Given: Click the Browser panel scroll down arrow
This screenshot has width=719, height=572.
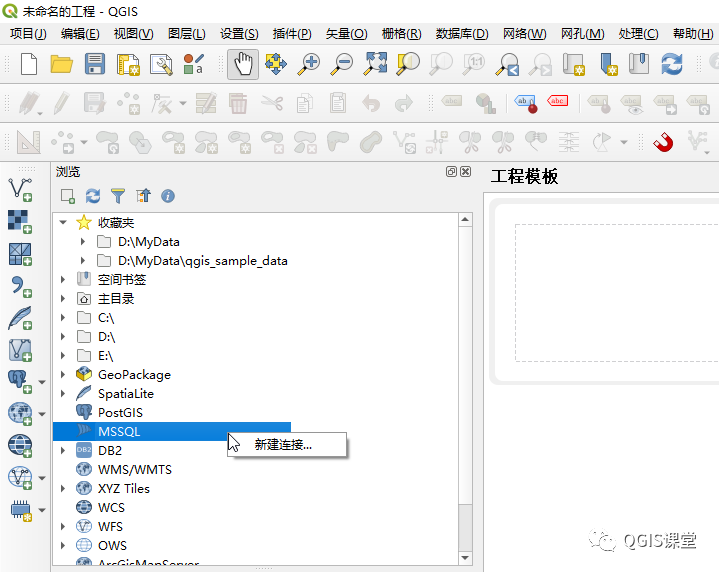Looking at the screenshot, I should pyautogui.click(x=465, y=558).
